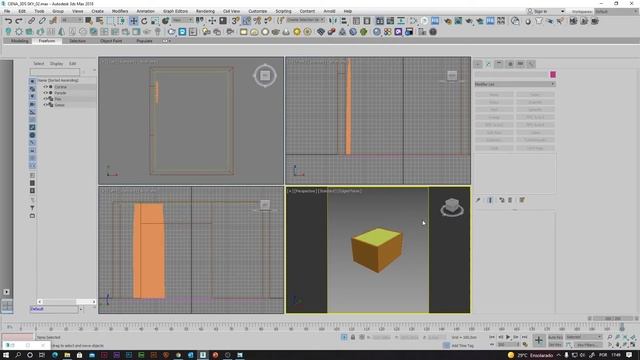640x360 pixels.
Task: Open the Create panel plus icon
Action: (x=478, y=64)
